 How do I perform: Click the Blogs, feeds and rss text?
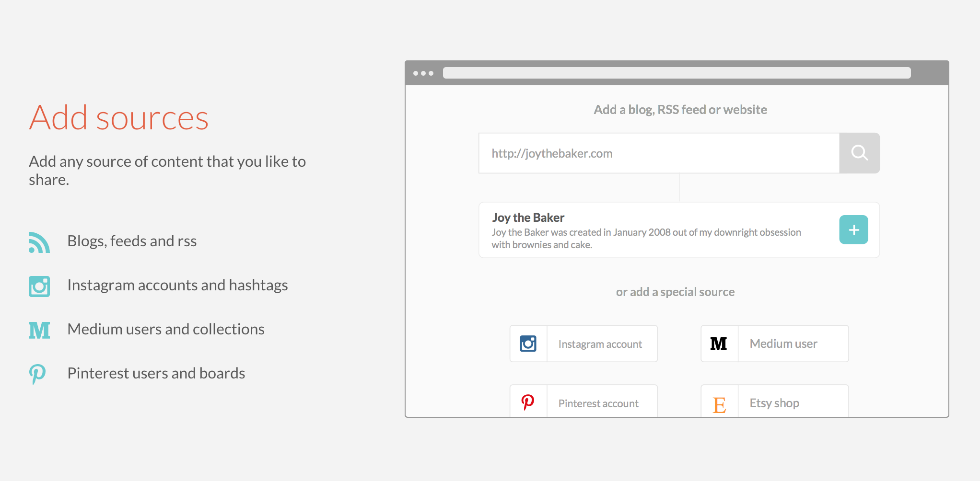132,241
